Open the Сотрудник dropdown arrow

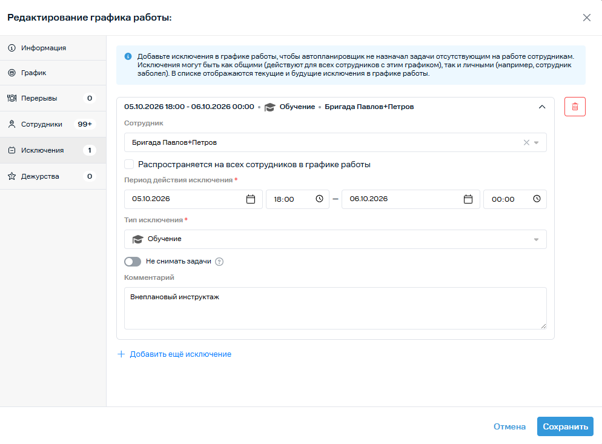pos(536,142)
